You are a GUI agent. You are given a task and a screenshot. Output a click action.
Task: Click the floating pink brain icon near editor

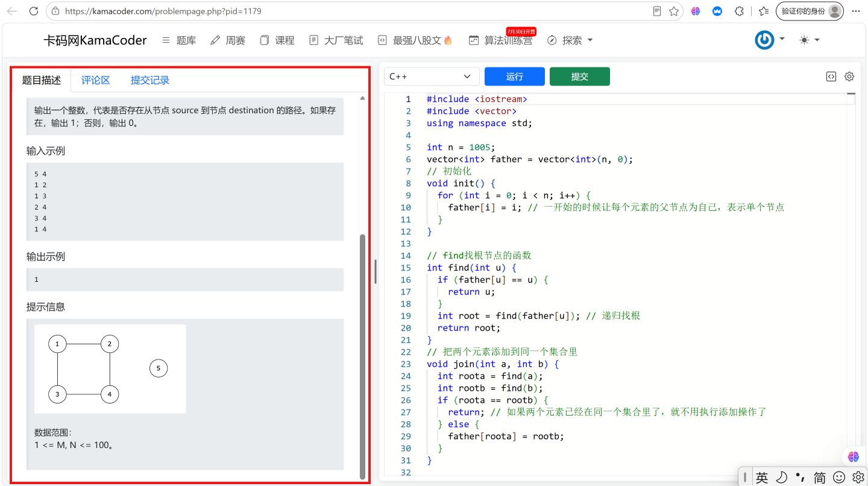click(x=853, y=457)
